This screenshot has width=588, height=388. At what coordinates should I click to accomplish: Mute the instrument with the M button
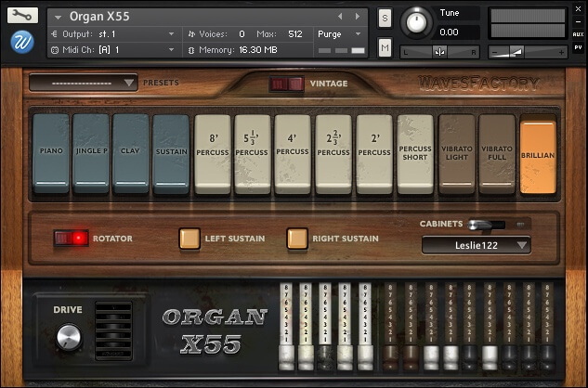(x=385, y=46)
